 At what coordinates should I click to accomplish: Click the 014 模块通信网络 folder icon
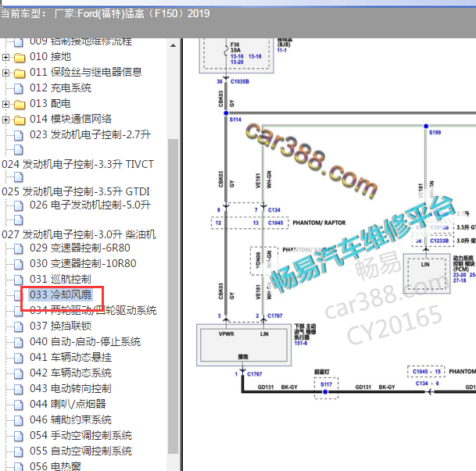coord(20,120)
